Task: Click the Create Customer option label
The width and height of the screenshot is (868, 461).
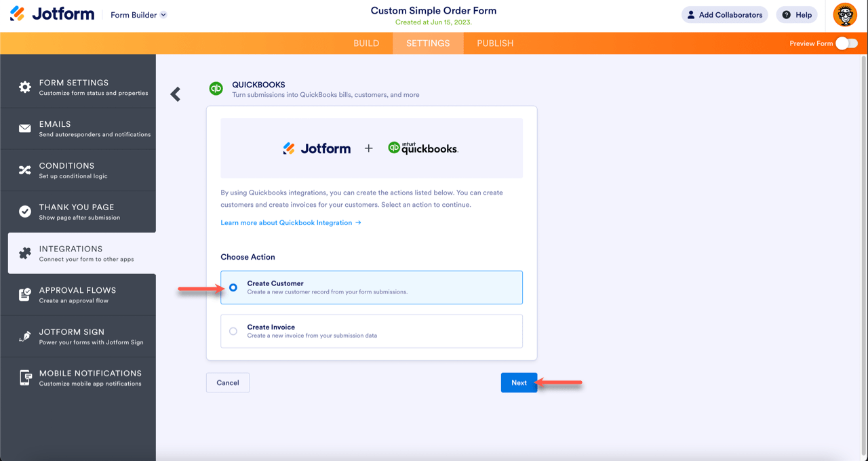Action: click(x=275, y=283)
